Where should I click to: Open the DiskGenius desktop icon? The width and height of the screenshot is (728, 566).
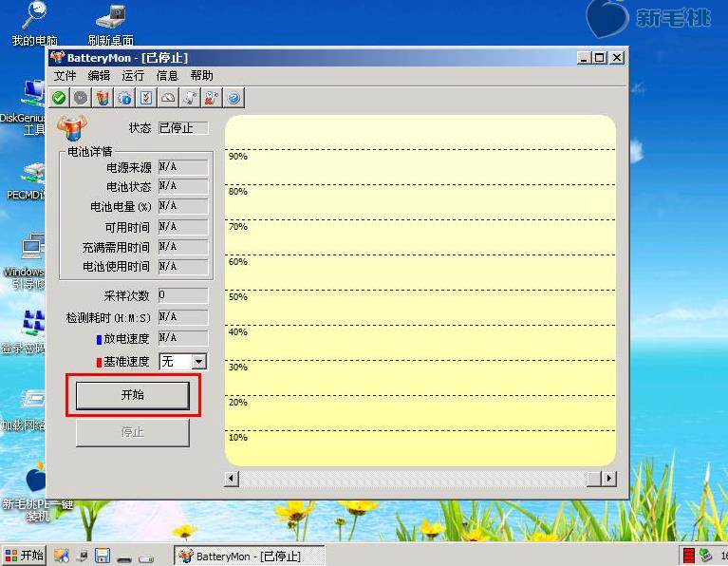click(x=24, y=108)
